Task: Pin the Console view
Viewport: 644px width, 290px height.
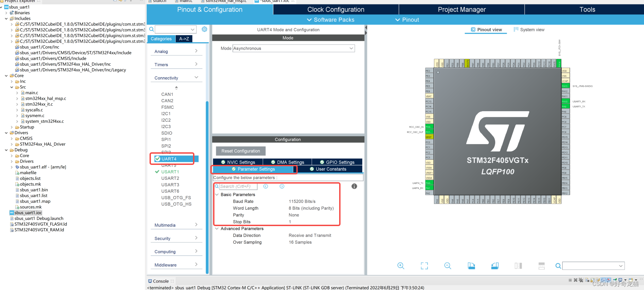Action: (x=615, y=280)
